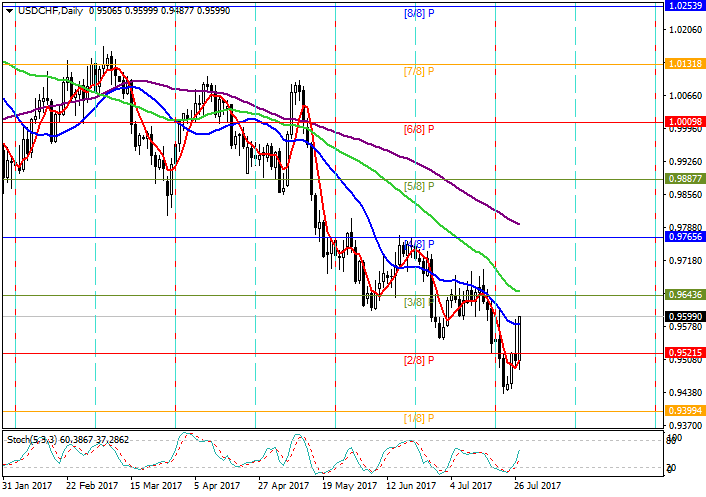Click the 0.99260 price scale value
This screenshot has height=497, width=706.
pyautogui.click(x=685, y=161)
